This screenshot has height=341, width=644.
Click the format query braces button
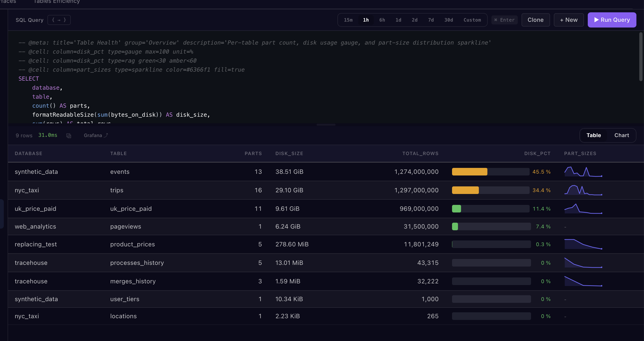pyautogui.click(x=59, y=20)
